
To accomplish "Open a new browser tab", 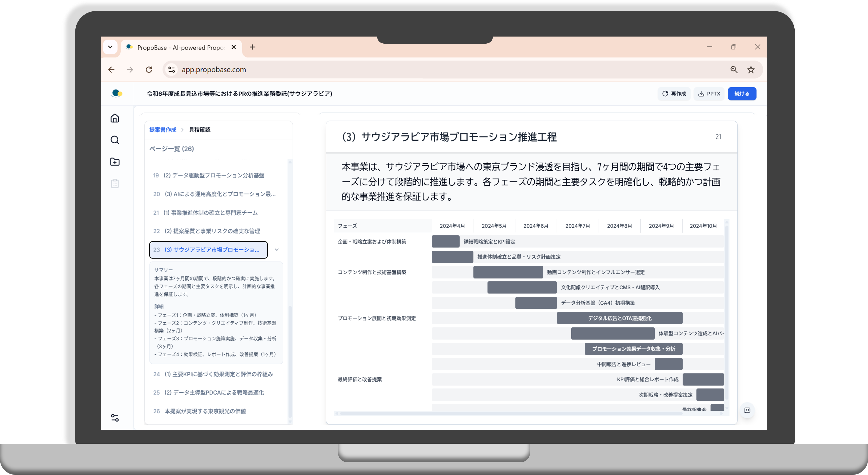I will point(252,47).
